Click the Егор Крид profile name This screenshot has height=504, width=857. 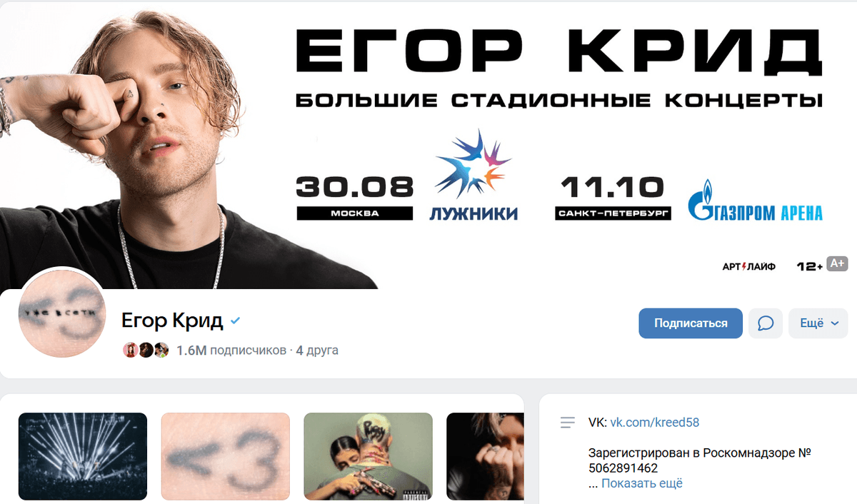pos(172,321)
